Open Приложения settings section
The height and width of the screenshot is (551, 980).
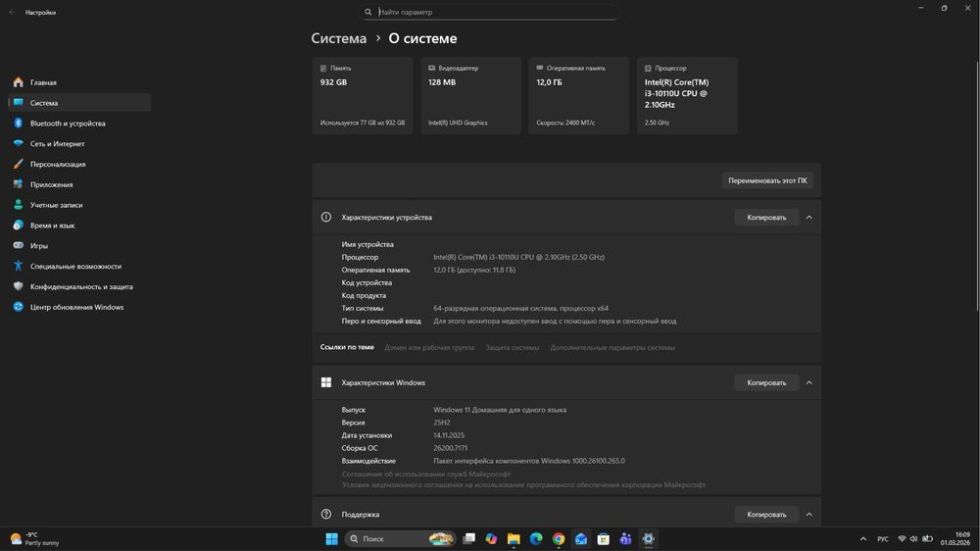[x=79, y=184]
